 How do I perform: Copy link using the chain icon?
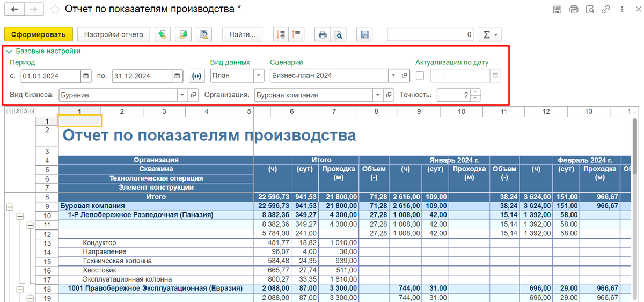click(606, 9)
